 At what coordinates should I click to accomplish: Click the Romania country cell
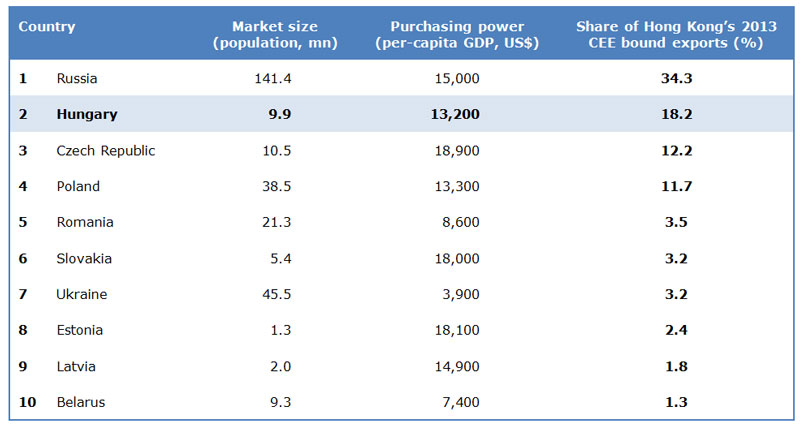(85, 222)
